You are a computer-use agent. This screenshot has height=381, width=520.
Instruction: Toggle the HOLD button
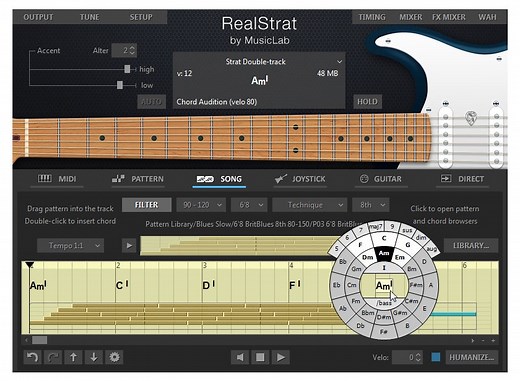point(367,102)
